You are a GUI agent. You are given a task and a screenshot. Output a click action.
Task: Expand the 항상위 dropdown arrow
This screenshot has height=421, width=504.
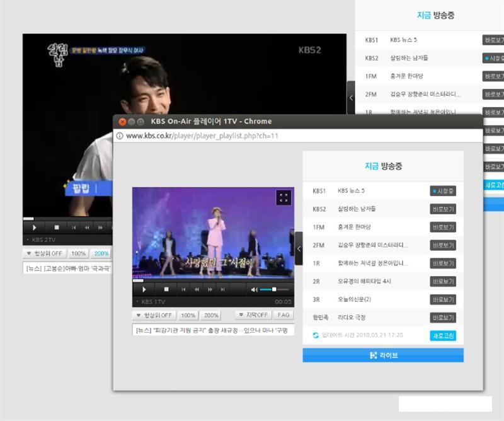(x=137, y=314)
